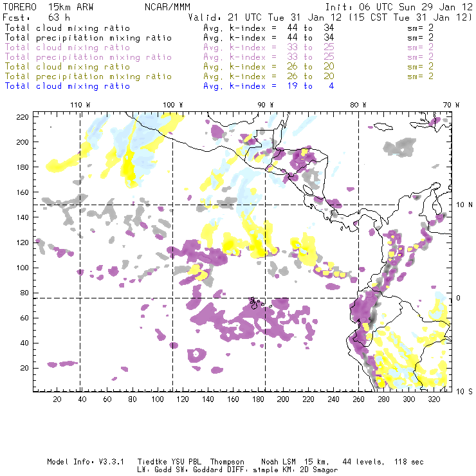Click the 'Tiedtke YSU PBL' footer text
Screen dimensions: 476x476
pos(169,462)
